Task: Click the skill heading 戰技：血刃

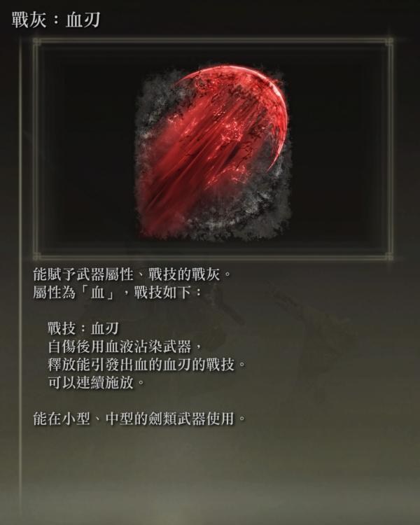Action: (x=83, y=328)
